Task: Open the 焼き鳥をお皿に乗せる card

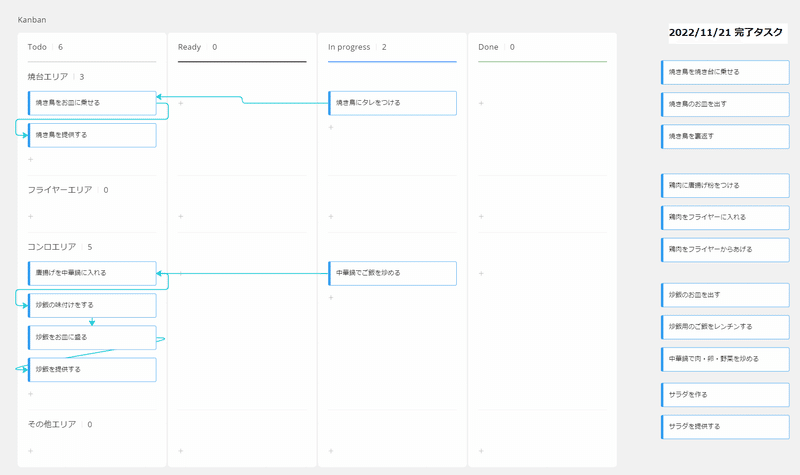Action: coord(92,103)
